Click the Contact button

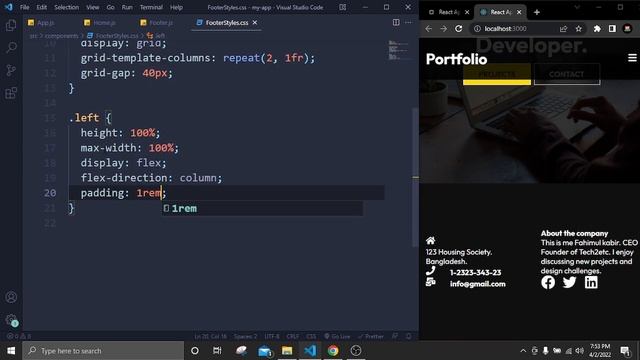(567, 74)
